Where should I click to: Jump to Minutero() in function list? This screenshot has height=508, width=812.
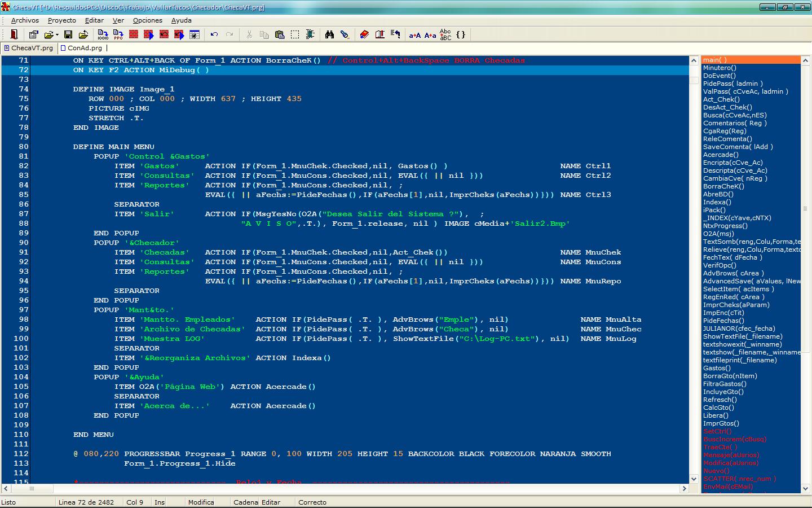pos(720,68)
